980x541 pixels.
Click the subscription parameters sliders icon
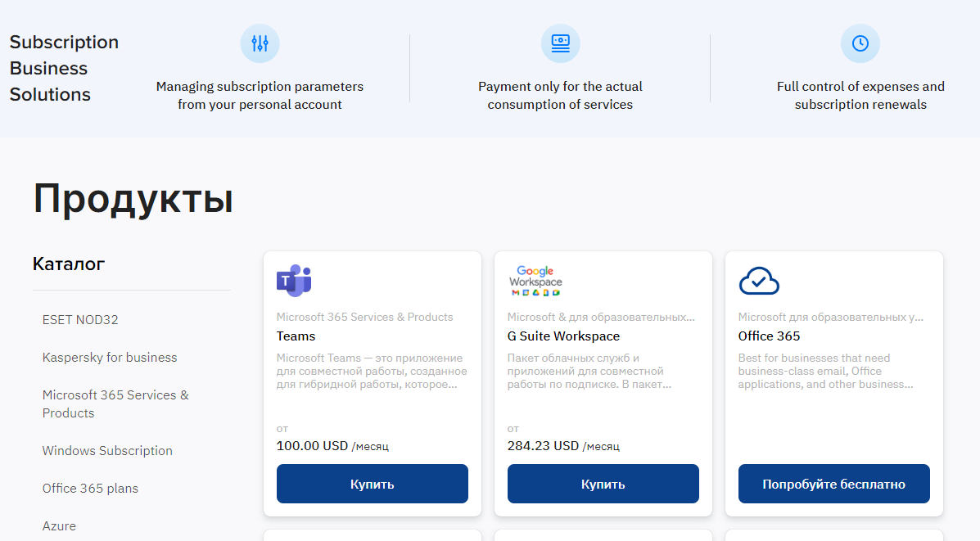point(260,43)
